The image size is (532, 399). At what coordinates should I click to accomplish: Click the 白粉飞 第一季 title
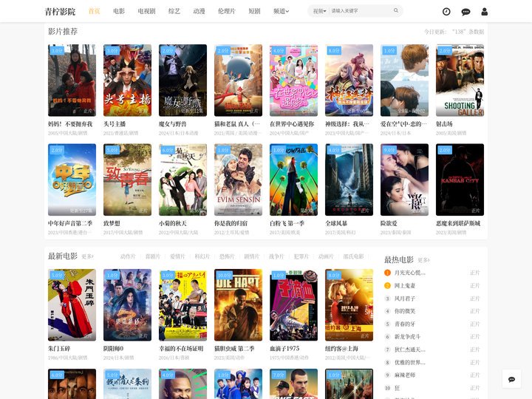coord(287,224)
